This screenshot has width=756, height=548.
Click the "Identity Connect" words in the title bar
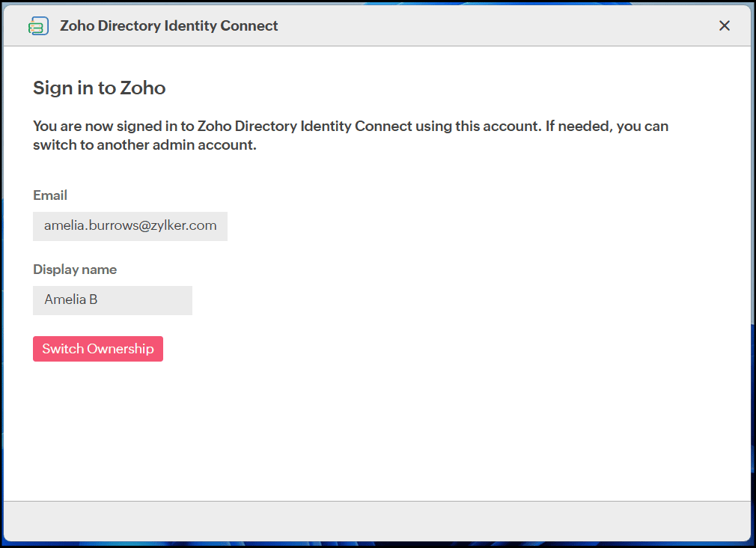click(x=228, y=26)
